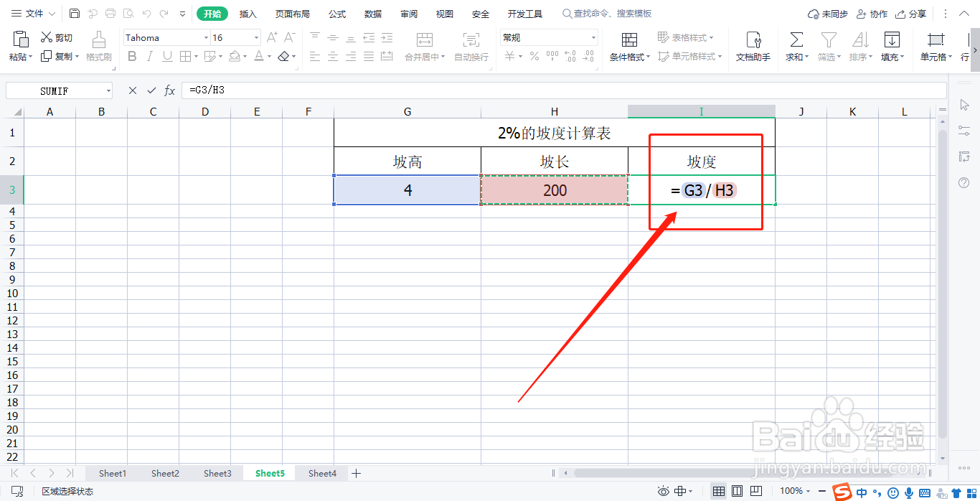Toggle underline formatting
This screenshot has width=980, height=501.
[x=166, y=56]
